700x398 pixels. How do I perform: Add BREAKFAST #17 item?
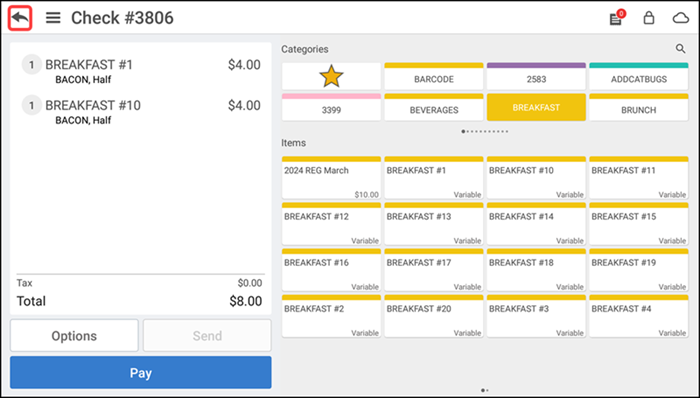433,270
